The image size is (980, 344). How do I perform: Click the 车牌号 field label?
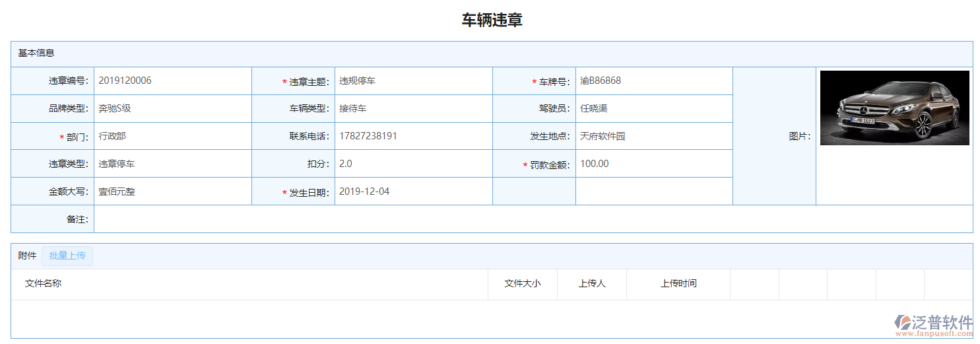point(555,83)
